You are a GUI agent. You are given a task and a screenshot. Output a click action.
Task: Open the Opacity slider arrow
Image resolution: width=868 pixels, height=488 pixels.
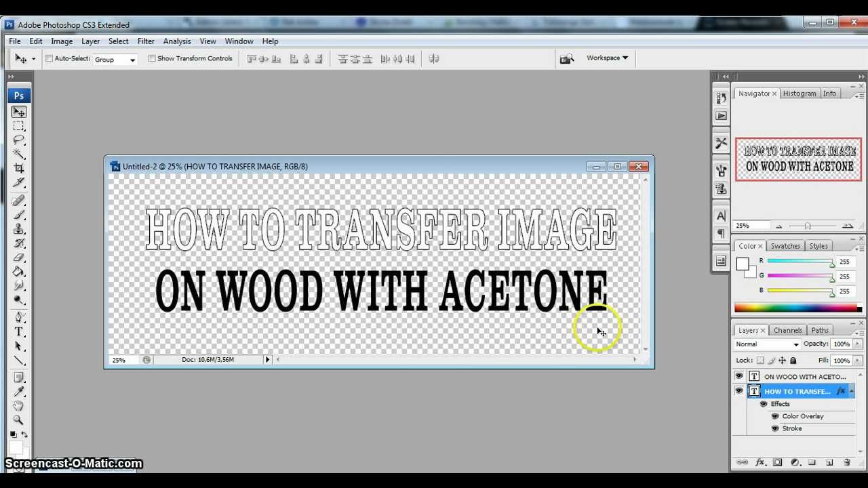click(x=857, y=344)
